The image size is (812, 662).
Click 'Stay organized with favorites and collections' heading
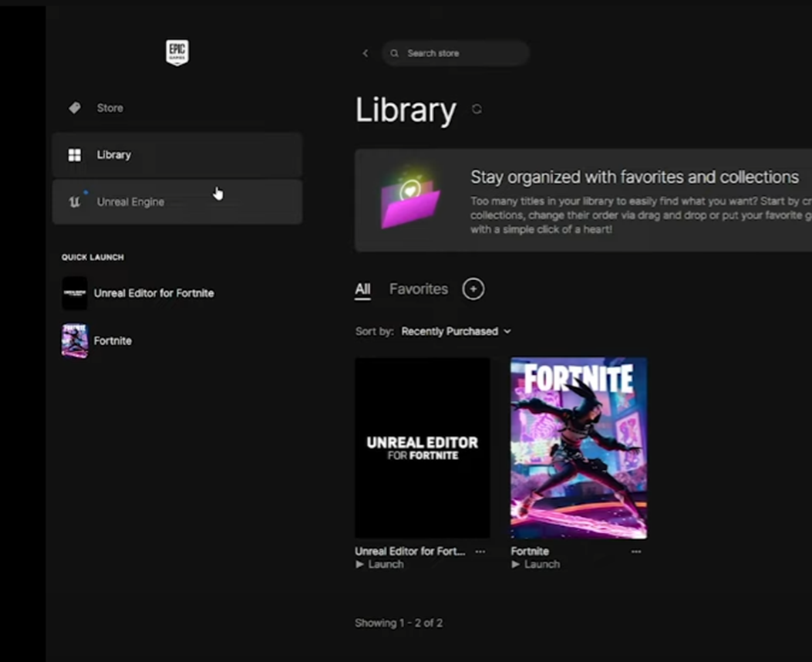[x=635, y=177]
